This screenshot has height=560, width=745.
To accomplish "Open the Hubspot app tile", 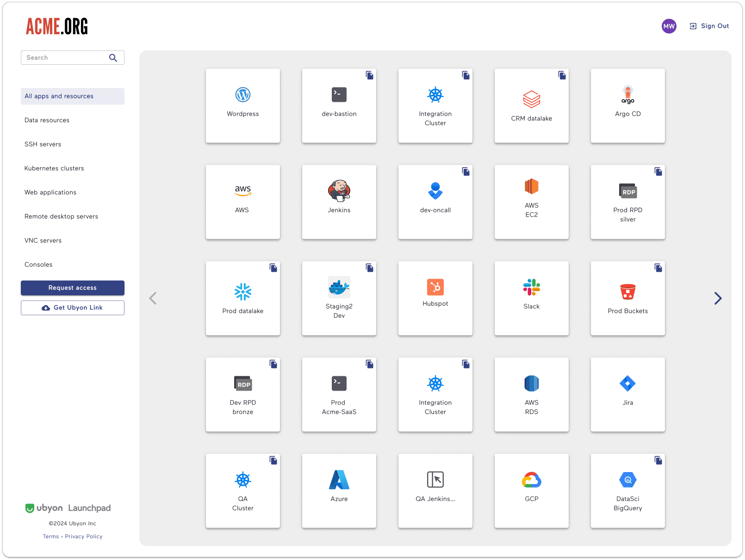I will click(435, 299).
